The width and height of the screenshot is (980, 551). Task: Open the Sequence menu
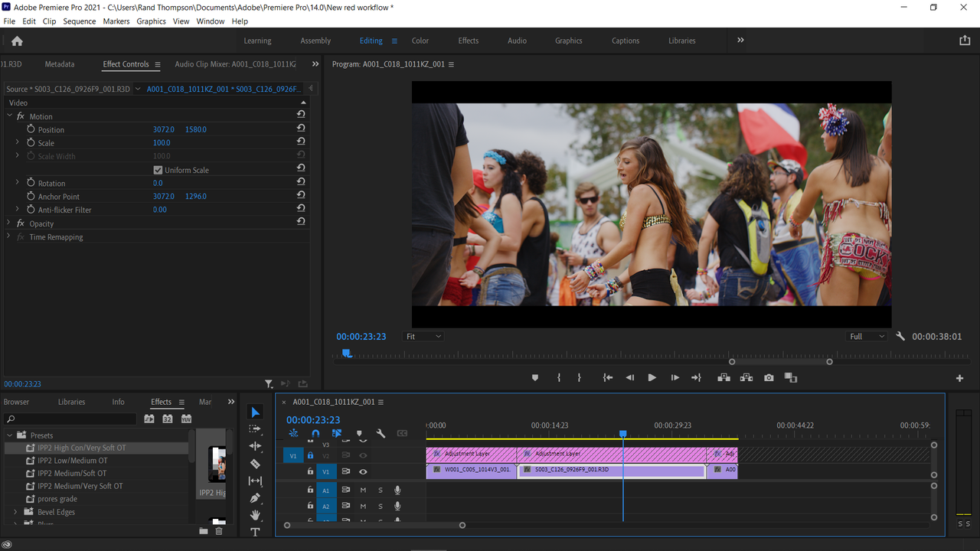click(x=80, y=21)
